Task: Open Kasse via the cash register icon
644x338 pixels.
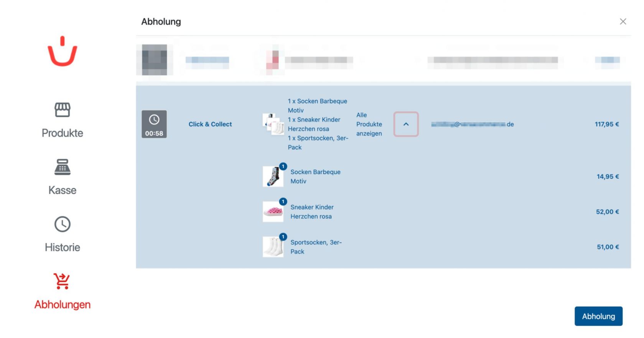Action: click(x=63, y=167)
